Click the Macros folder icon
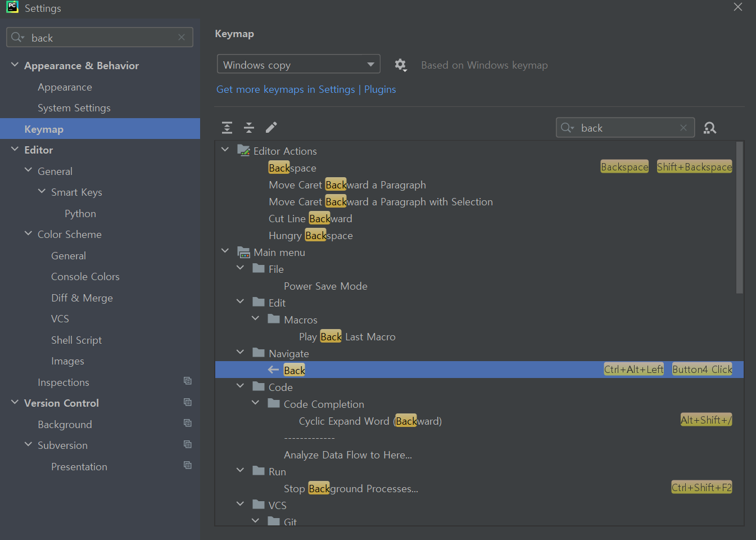Image resolution: width=756 pixels, height=540 pixels. coord(274,319)
